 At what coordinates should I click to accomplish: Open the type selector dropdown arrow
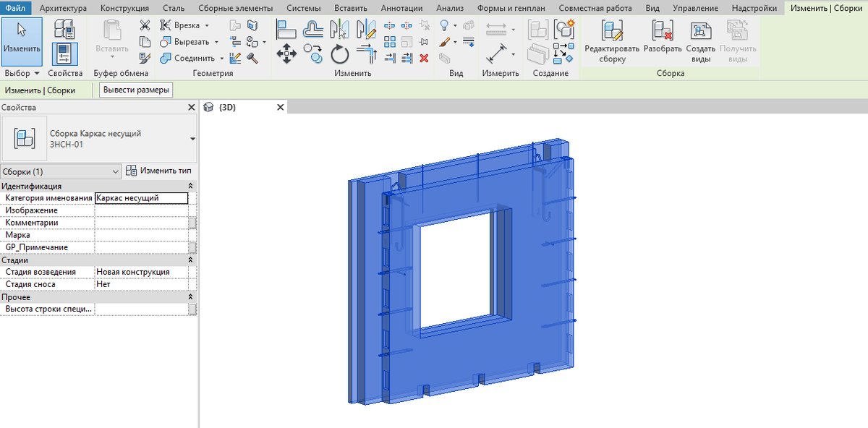pyautogui.click(x=192, y=138)
